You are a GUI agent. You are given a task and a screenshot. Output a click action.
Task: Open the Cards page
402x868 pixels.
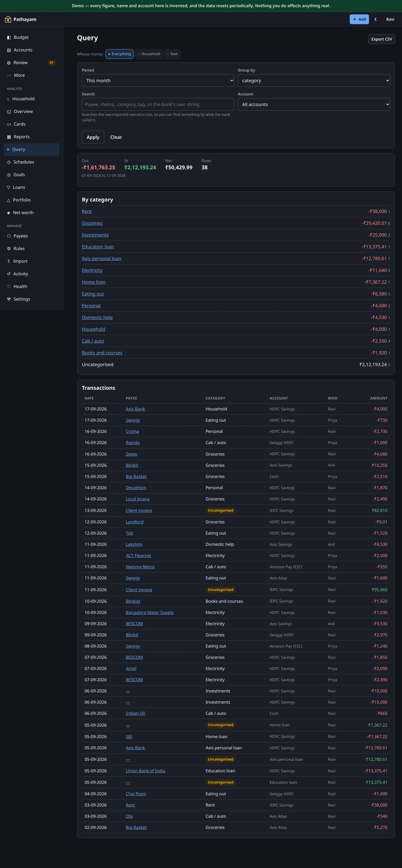(x=31, y=124)
